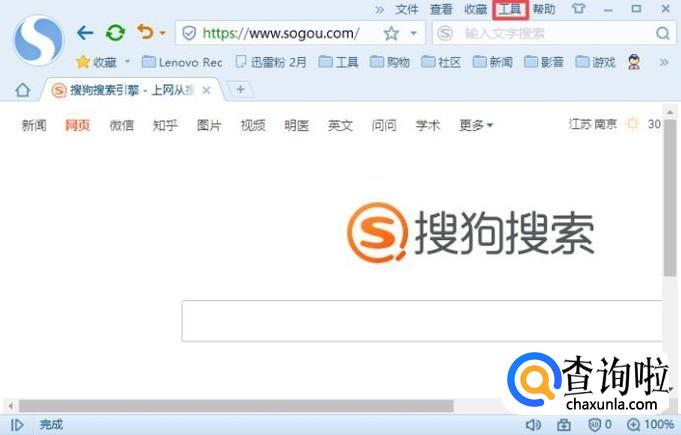Expand more bookmarks chevron
681x435 pixels.
(x=664, y=62)
